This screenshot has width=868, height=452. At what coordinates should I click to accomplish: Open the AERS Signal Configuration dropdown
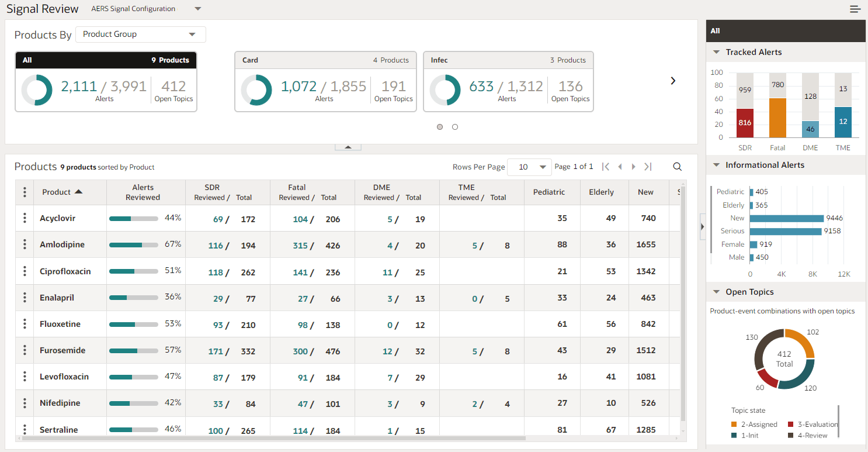145,8
